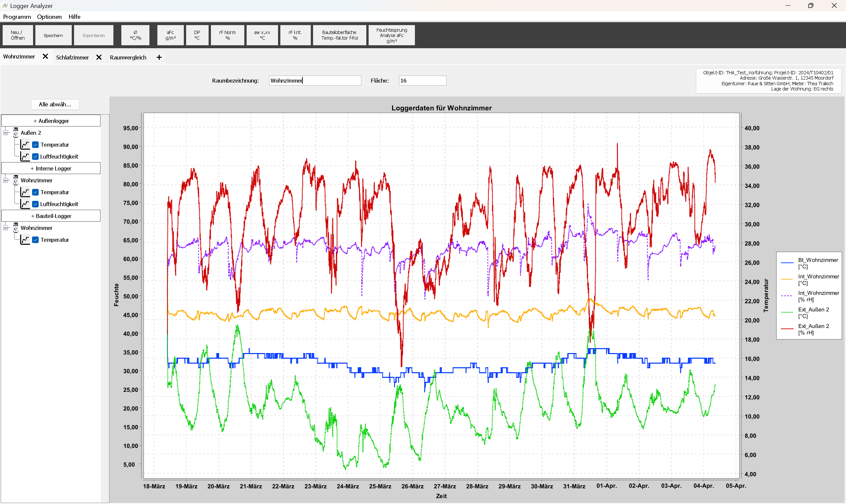Viewport: 846px width, 504px height.
Task: Click the Int_Wohnzimmer [°C] legend entry
Action: [810, 280]
